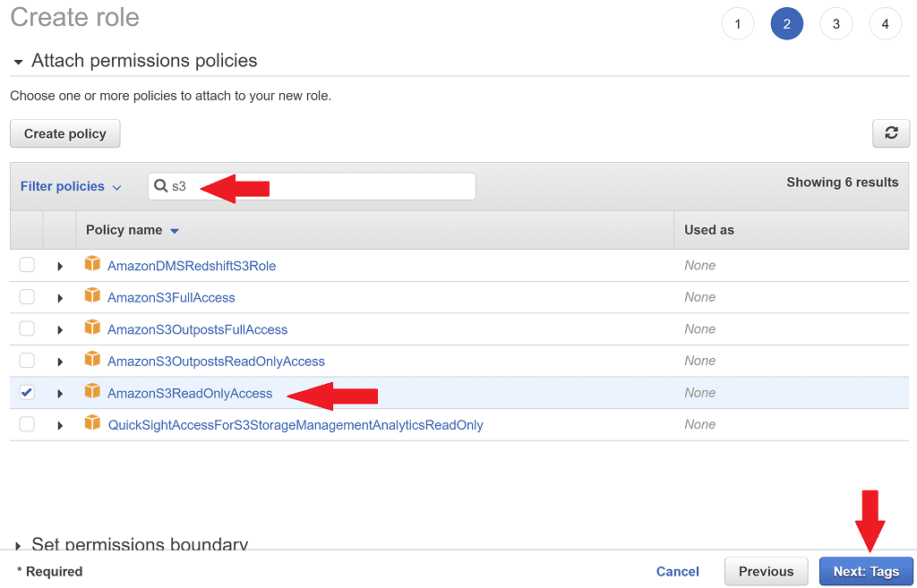Click the AmazonDMSRedshiftS3Role policy icon
This screenshot has height=588, width=917.
pyautogui.click(x=93, y=265)
